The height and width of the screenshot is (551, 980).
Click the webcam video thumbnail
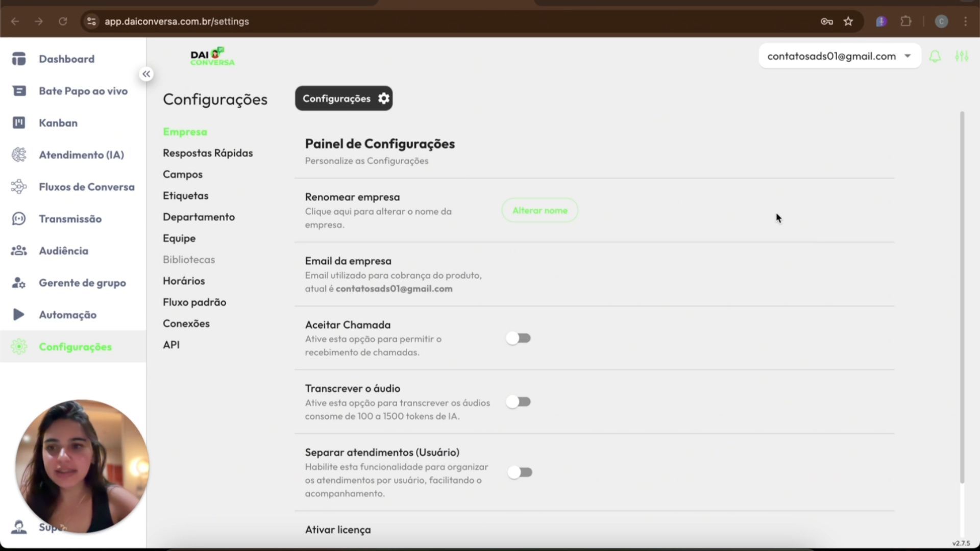[82, 466]
